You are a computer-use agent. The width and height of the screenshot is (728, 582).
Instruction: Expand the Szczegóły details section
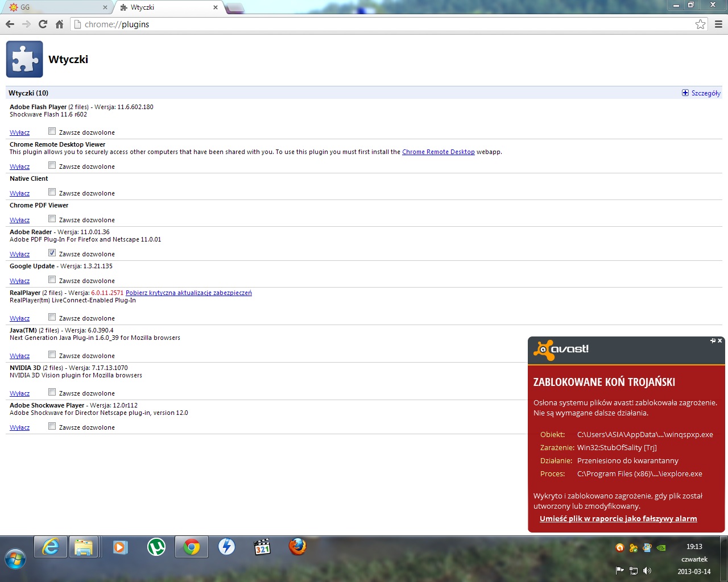(x=701, y=93)
